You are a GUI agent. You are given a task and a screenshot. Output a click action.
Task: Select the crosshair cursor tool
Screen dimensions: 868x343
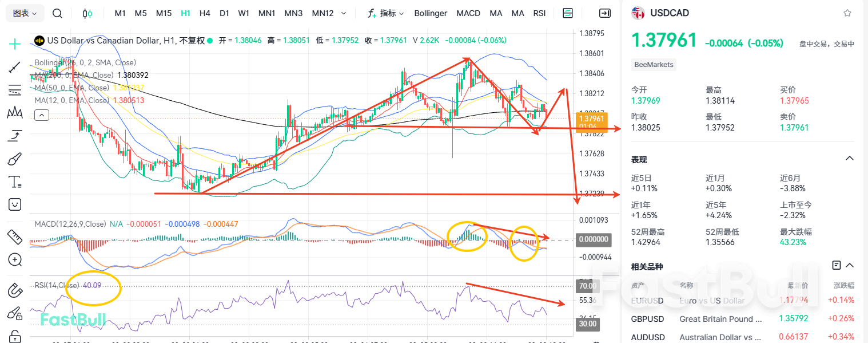coord(14,44)
